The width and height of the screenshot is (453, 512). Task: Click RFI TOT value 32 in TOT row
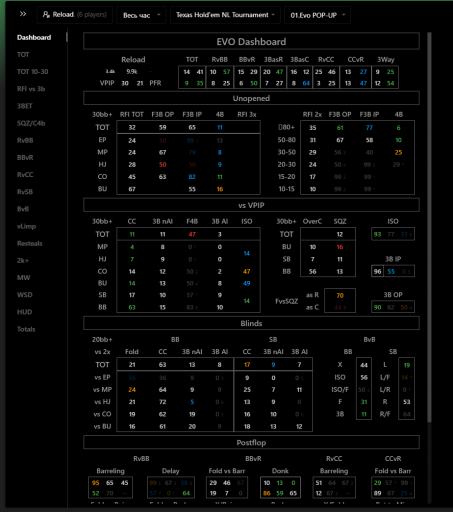132,127
